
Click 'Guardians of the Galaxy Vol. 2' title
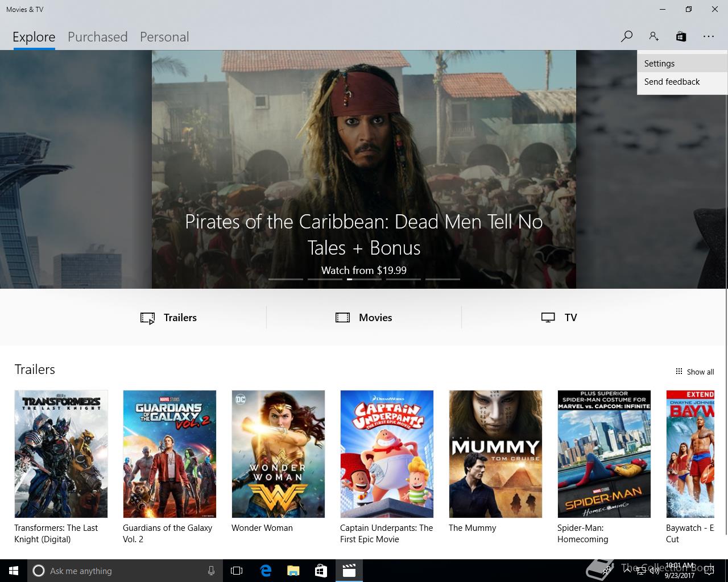point(168,534)
